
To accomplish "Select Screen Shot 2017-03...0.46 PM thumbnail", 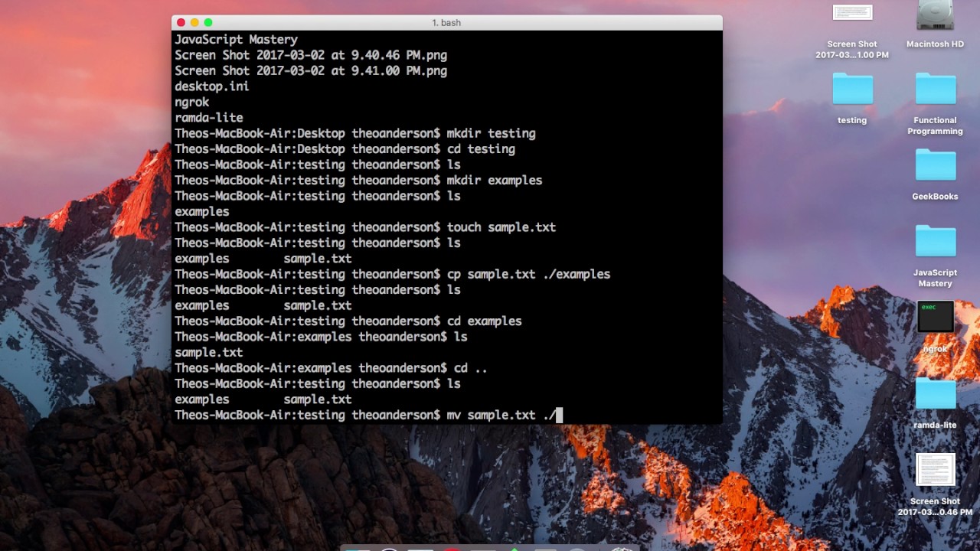I will click(935, 470).
